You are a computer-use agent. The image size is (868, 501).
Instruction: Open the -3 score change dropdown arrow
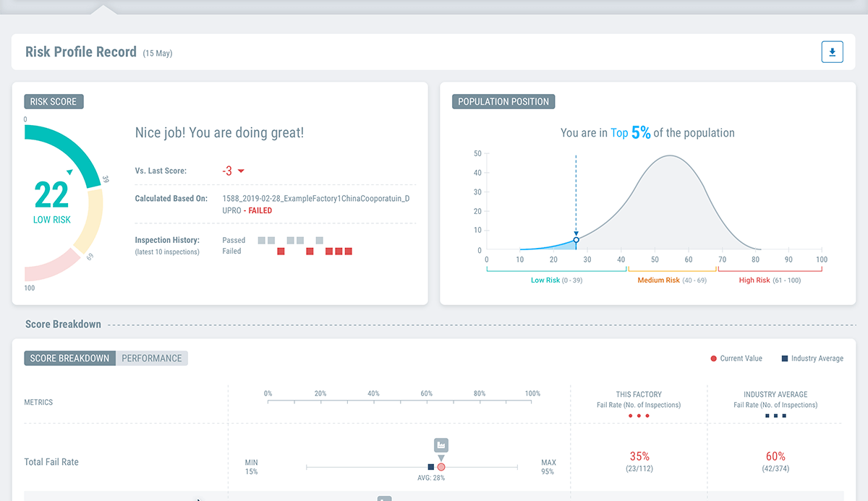click(x=239, y=171)
